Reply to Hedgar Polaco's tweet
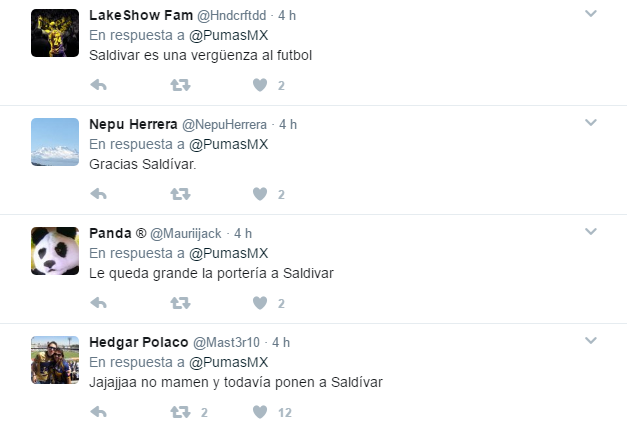 coord(98,412)
